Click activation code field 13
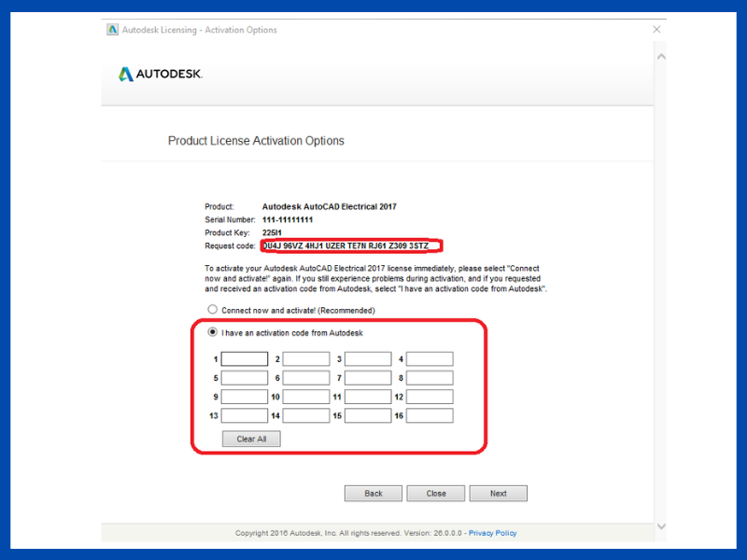 tap(245, 416)
